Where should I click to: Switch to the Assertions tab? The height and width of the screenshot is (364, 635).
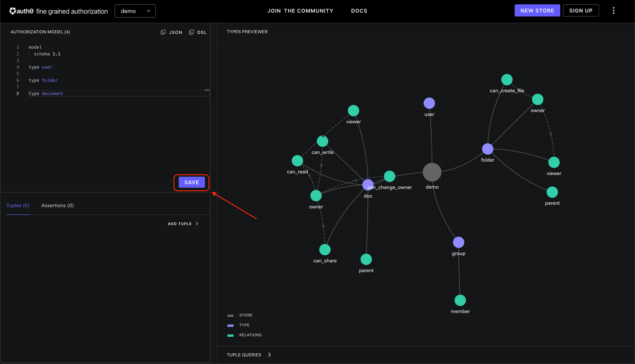tap(57, 205)
